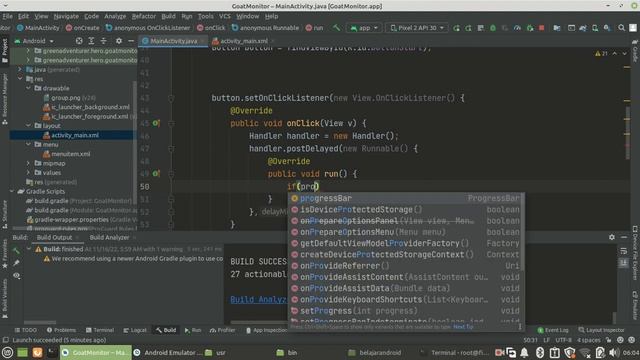Open Event Log button
This screenshot has width=640, height=360.
553,330
